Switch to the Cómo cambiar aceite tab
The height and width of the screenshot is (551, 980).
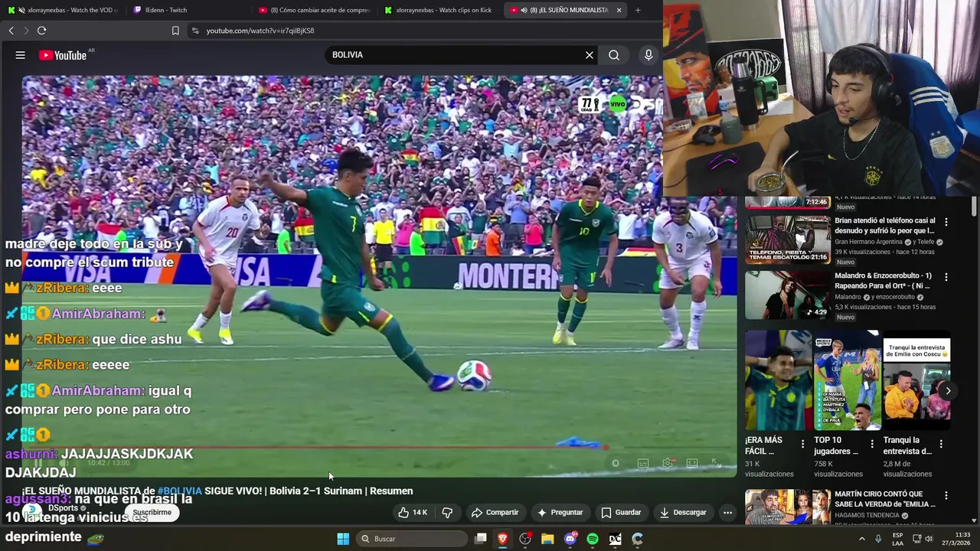pos(314,10)
